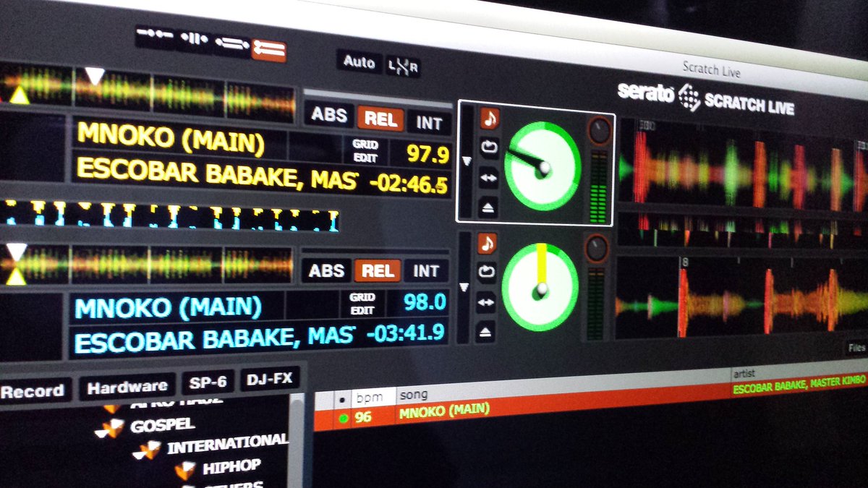Image resolution: width=868 pixels, height=488 pixels.
Task: Adjust bottom deck gain knob
Action: (597, 248)
